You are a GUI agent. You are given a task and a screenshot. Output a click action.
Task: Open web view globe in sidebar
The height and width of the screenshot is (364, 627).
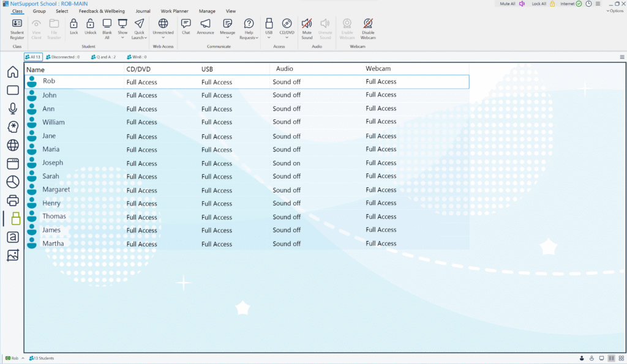point(13,145)
